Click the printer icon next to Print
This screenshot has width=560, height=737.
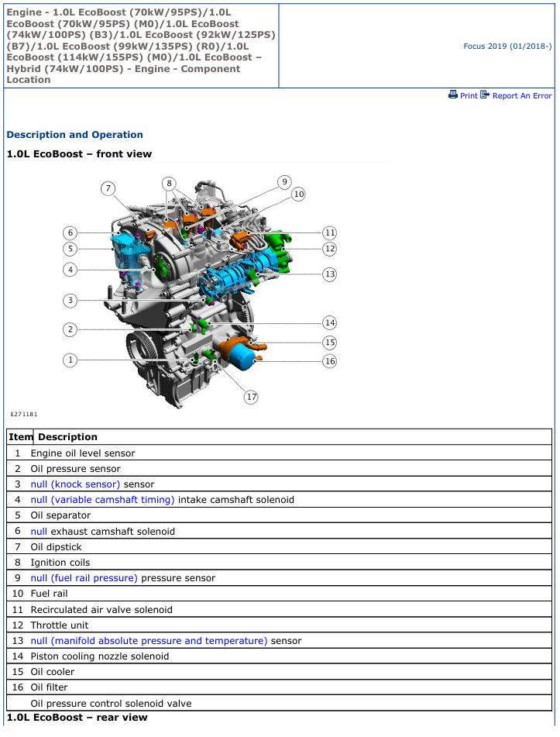453,95
